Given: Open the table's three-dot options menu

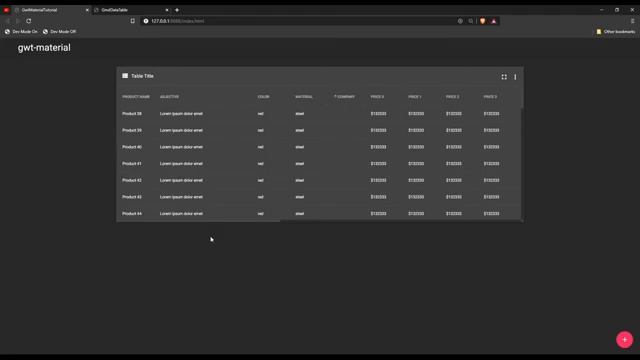Looking at the screenshot, I should 515,77.
